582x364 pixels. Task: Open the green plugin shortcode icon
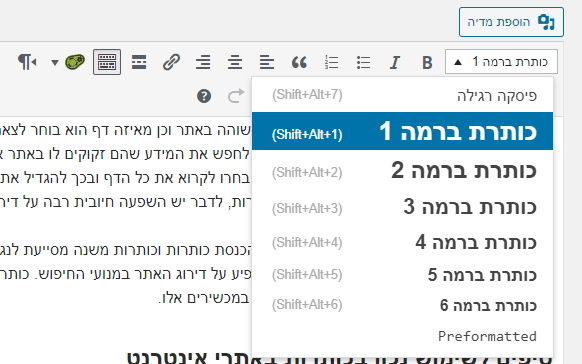coord(75,62)
